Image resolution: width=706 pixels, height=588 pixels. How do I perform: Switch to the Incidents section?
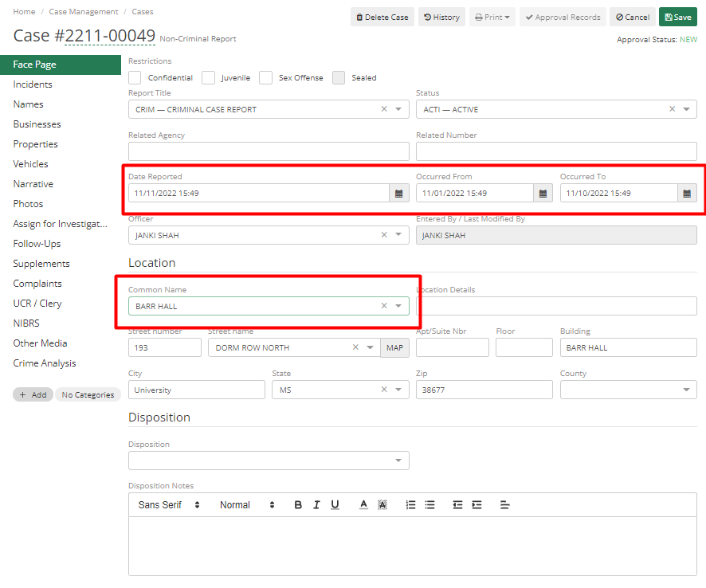(x=33, y=84)
